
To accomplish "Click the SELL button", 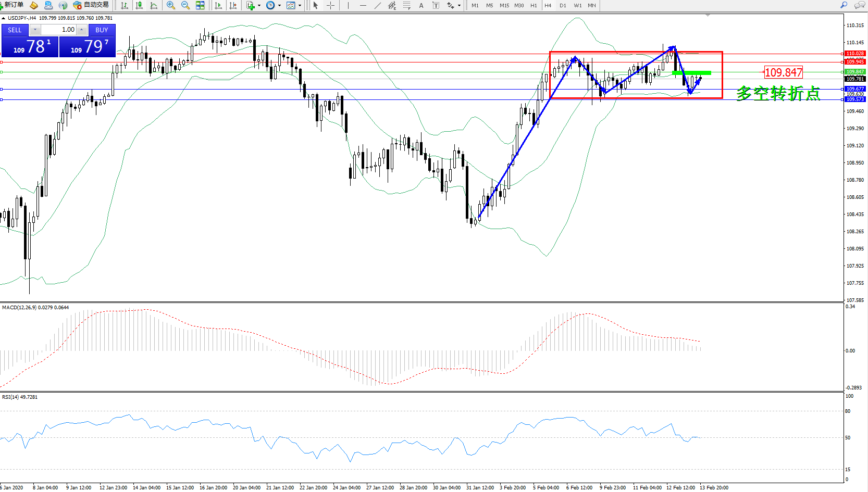I will (15, 30).
